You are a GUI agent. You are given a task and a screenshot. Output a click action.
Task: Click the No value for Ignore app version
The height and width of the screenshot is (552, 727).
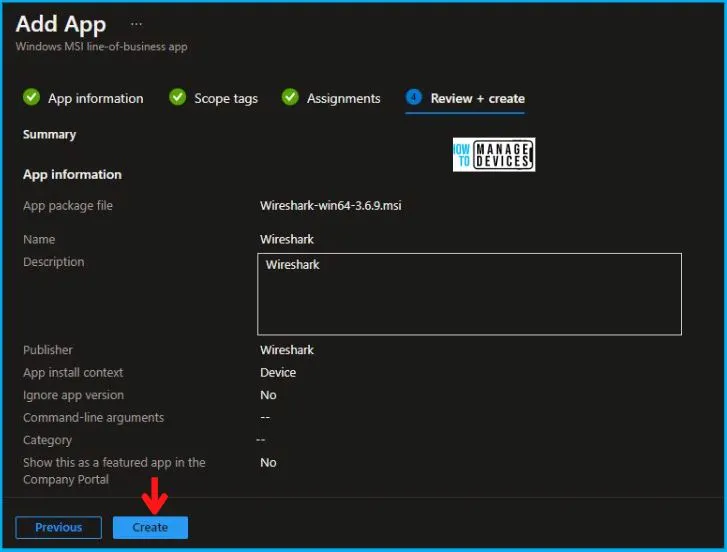coord(268,395)
